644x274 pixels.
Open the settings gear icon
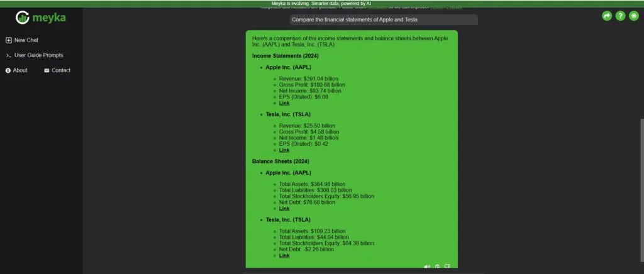(633, 16)
